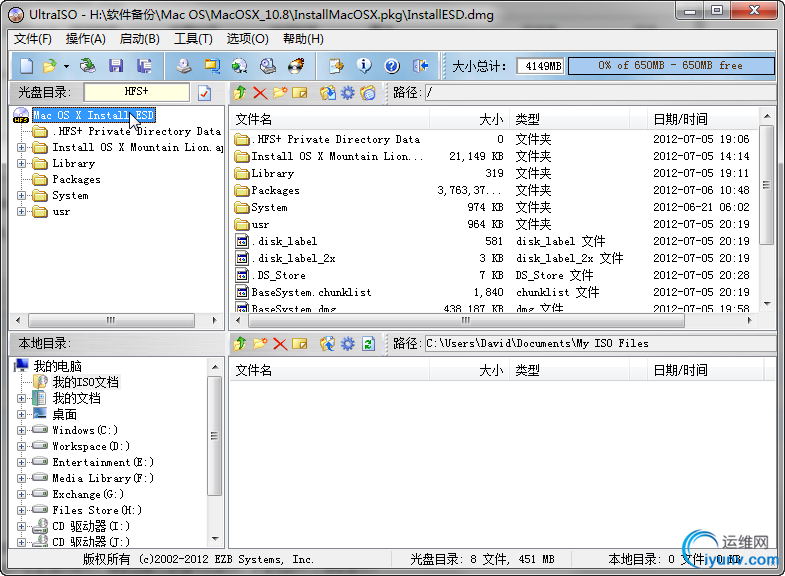
Task: Click the disc file list vertical scrollbar thumb
Action: tap(766, 185)
